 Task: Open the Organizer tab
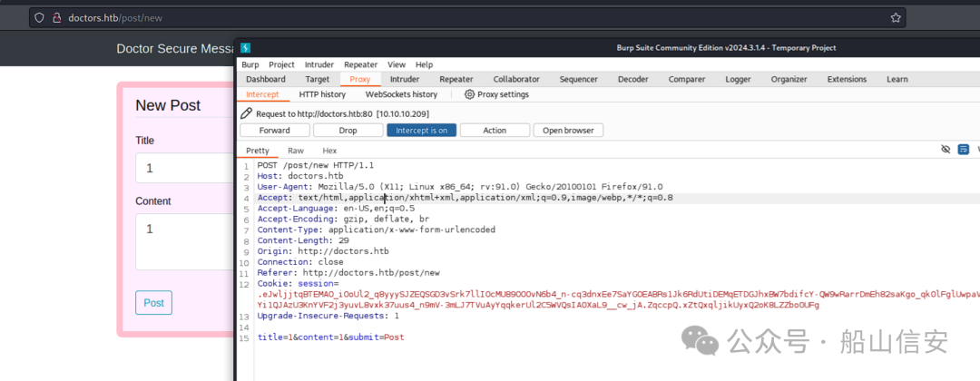(x=789, y=79)
